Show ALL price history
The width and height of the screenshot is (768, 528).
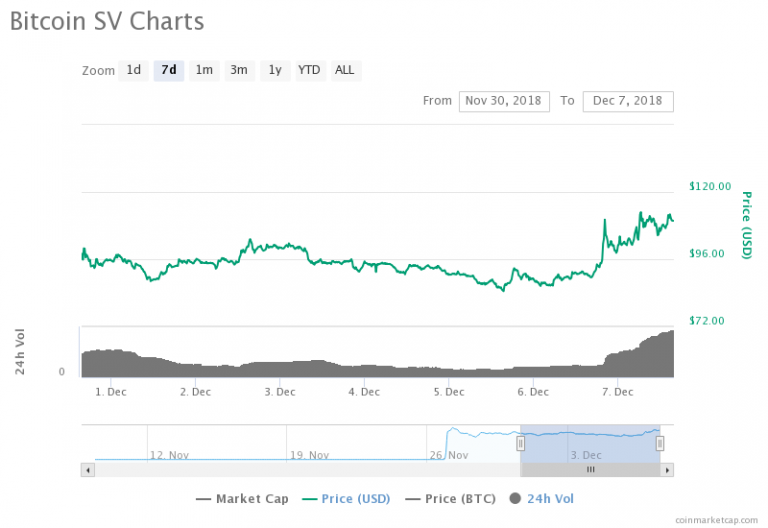coord(346,71)
